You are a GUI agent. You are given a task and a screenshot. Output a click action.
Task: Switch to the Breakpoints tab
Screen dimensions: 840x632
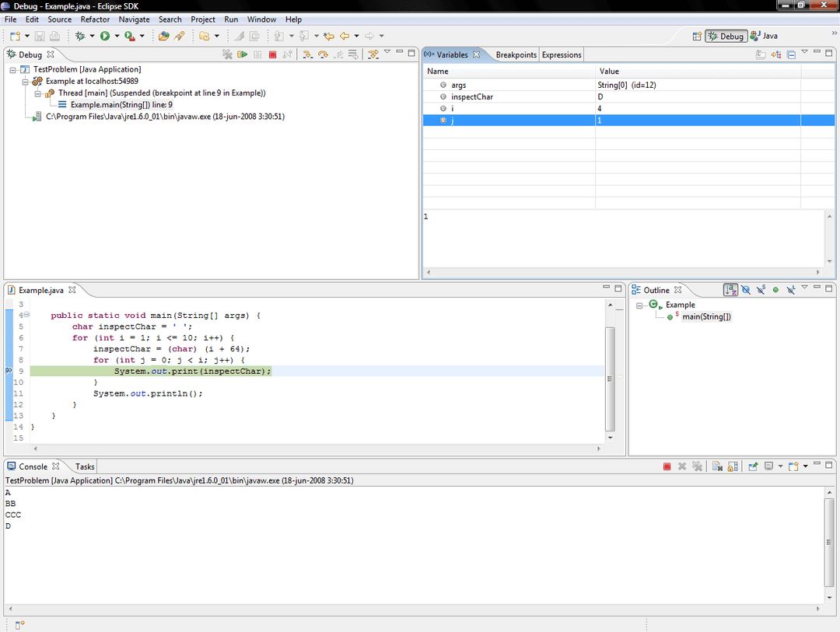(516, 54)
